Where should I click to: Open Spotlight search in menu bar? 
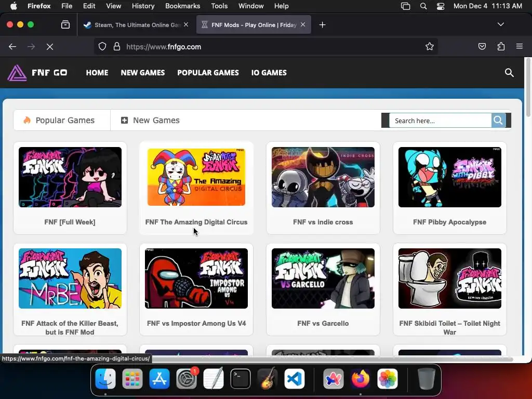[x=423, y=6]
